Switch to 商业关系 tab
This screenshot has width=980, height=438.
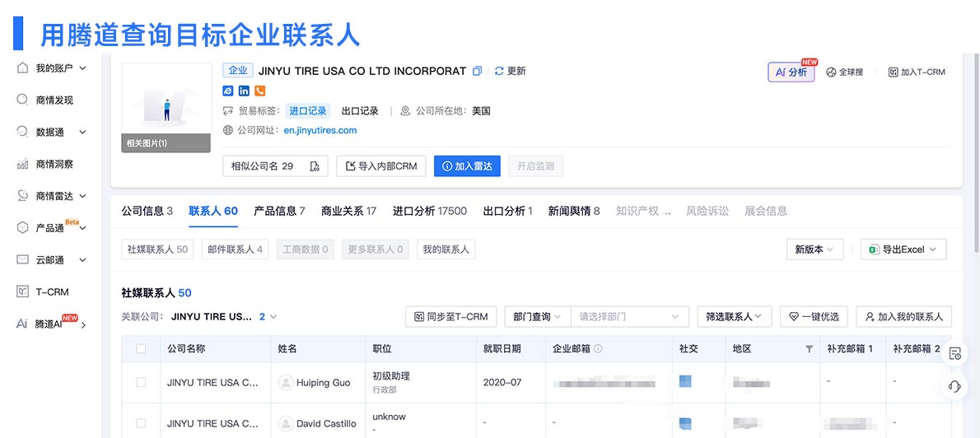tap(348, 212)
